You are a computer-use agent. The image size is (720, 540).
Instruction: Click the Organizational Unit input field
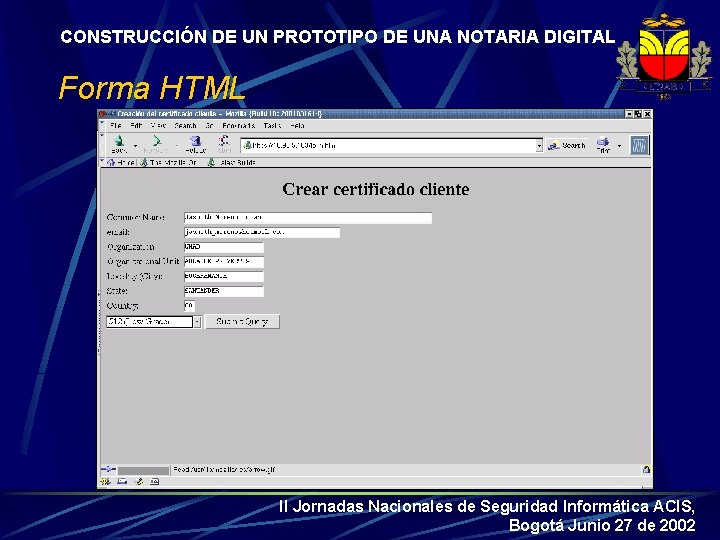[x=224, y=262]
